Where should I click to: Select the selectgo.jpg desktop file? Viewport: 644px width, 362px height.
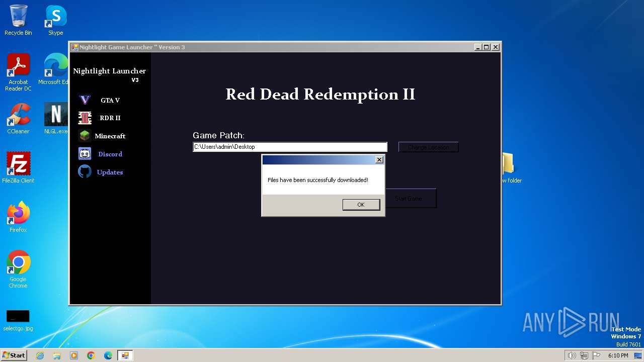coord(18,320)
